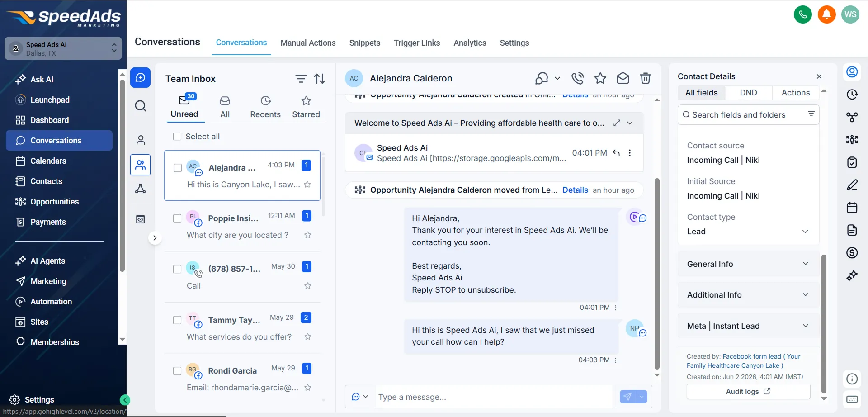Search conversations with the magnifier icon

(141, 106)
